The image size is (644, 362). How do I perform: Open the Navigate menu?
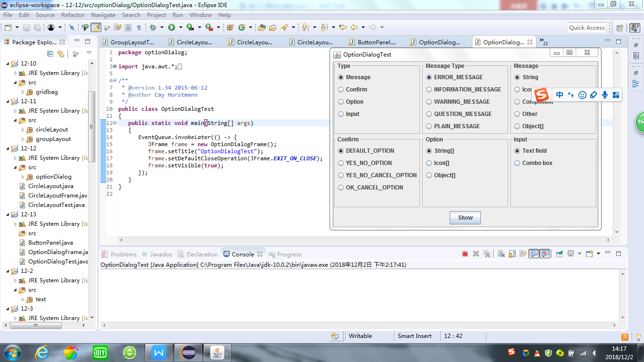point(103,15)
